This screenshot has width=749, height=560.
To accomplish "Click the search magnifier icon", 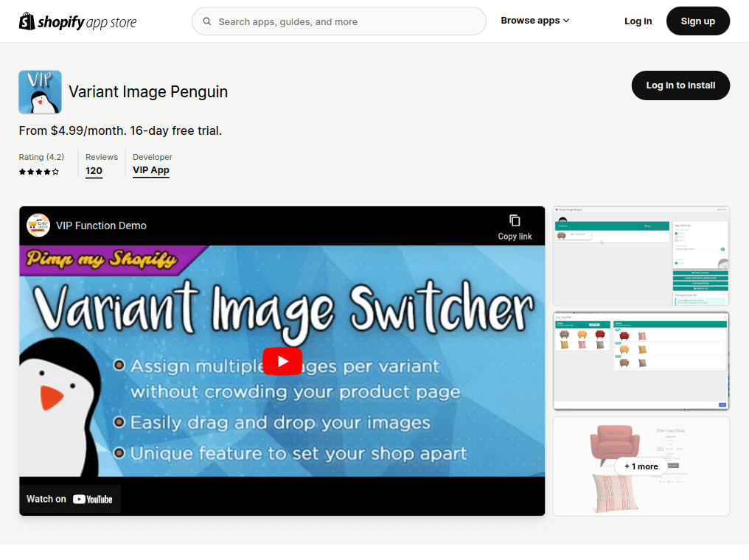I will pos(206,21).
